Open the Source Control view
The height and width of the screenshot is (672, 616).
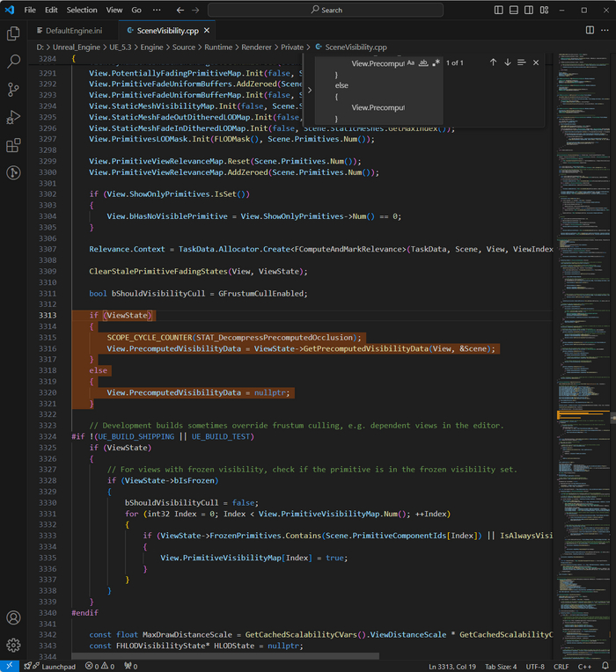pyautogui.click(x=13, y=90)
